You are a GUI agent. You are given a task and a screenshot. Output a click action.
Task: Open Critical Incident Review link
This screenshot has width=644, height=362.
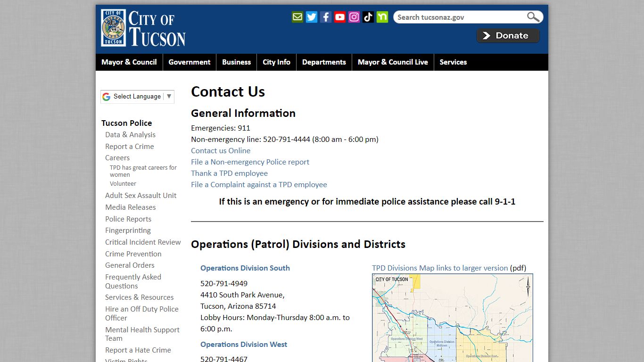[x=143, y=242]
